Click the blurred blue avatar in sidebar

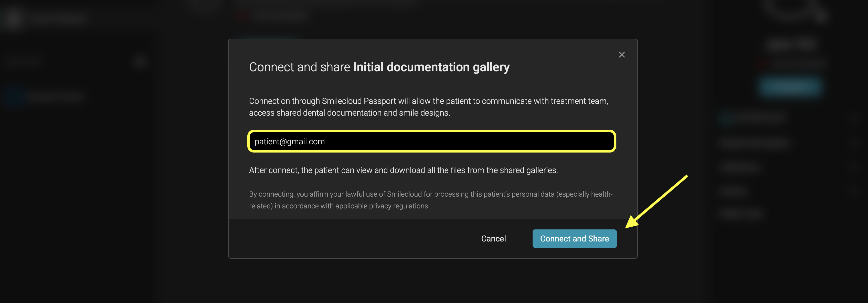(x=14, y=96)
